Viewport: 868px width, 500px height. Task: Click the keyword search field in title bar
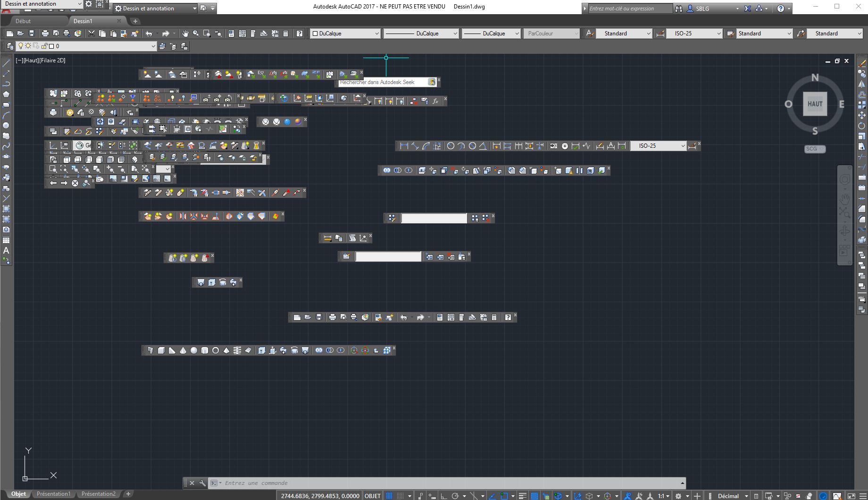[630, 8]
